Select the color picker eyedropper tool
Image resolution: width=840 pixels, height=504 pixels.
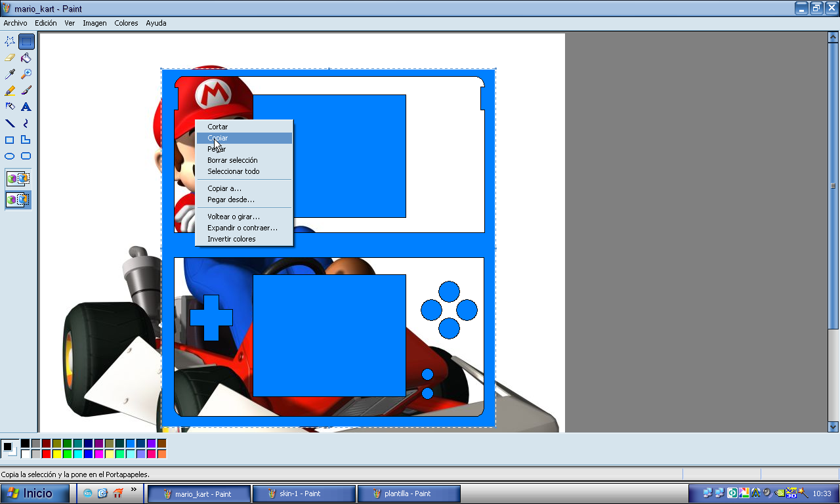10,74
